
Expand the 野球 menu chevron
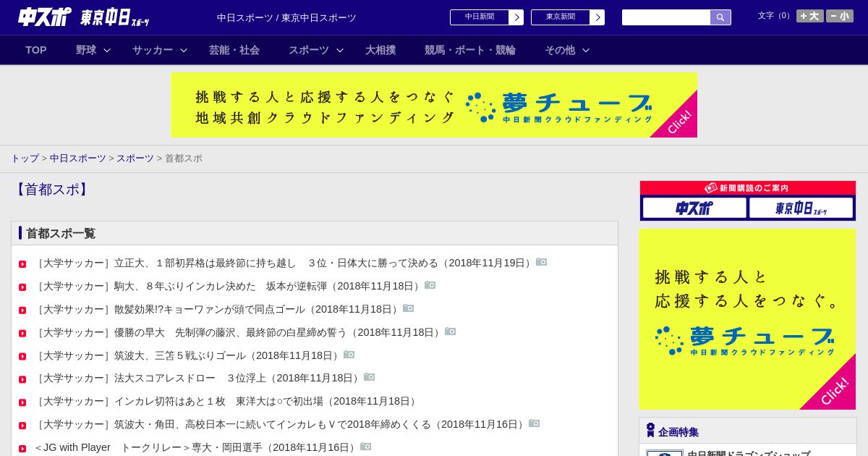(107, 50)
